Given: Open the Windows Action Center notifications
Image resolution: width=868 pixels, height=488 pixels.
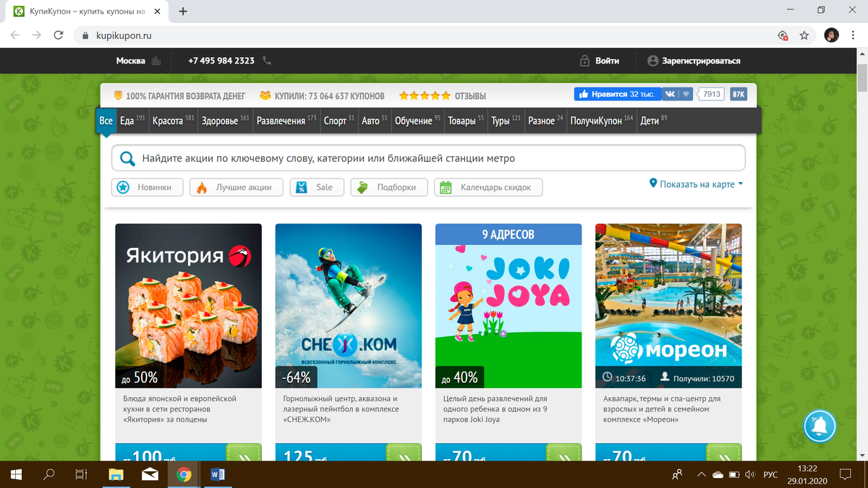Looking at the screenshot, I should [845, 474].
